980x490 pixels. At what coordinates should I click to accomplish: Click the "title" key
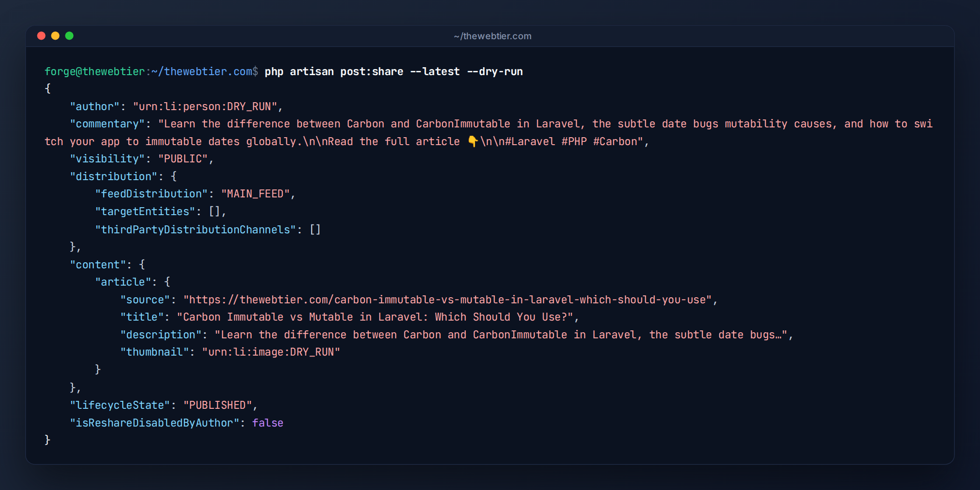142,317
